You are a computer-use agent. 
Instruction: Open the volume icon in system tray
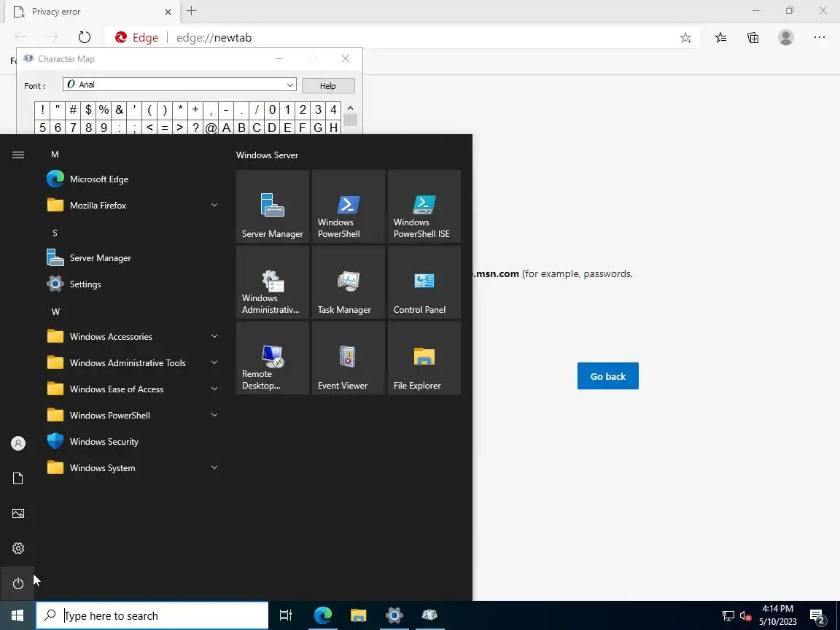[x=745, y=615]
